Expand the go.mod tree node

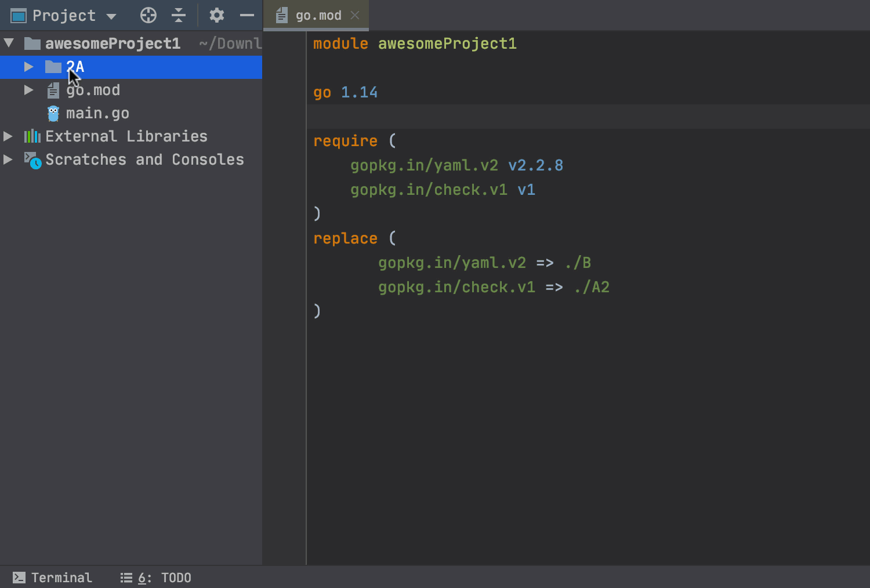click(28, 90)
